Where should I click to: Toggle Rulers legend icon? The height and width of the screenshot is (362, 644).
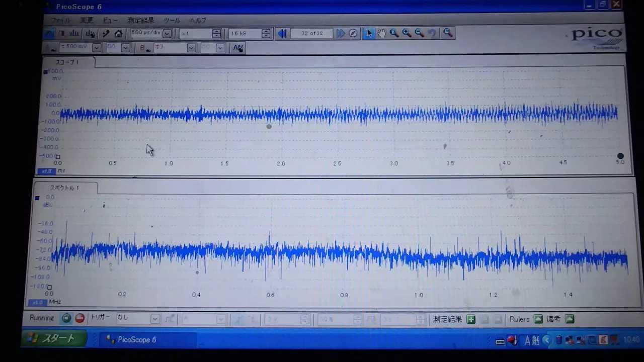coord(538,319)
